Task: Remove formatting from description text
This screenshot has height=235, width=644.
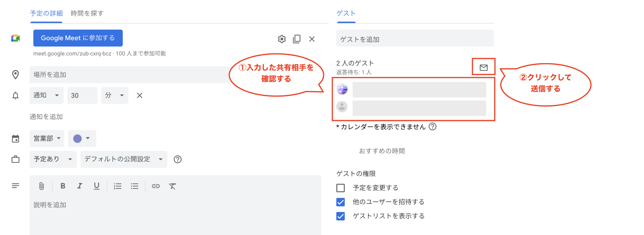Action: point(172,186)
